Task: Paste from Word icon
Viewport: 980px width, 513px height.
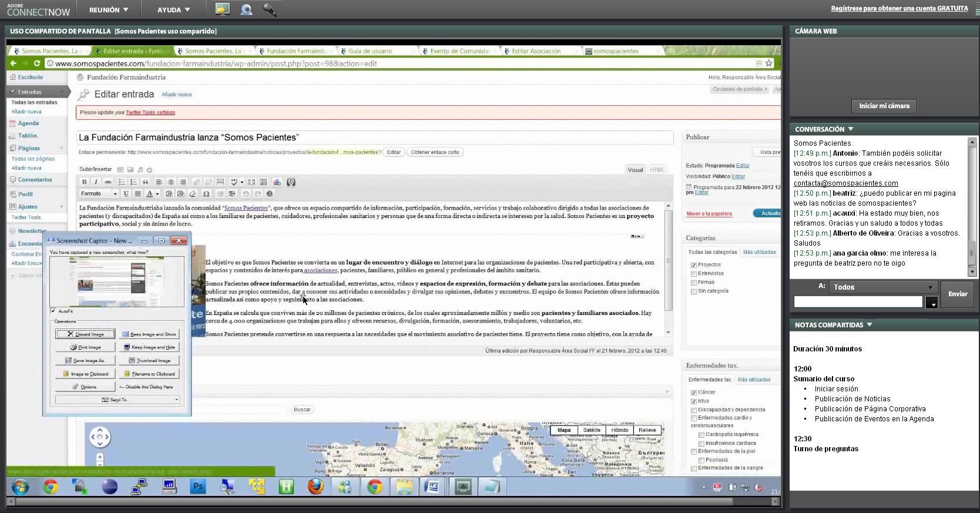Action: (x=181, y=193)
